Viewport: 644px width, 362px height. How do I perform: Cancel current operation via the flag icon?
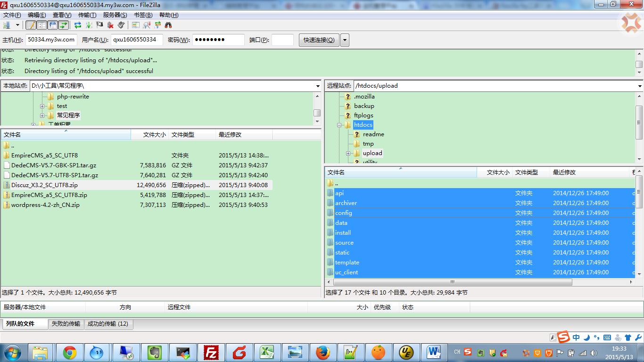[x=99, y=25]
